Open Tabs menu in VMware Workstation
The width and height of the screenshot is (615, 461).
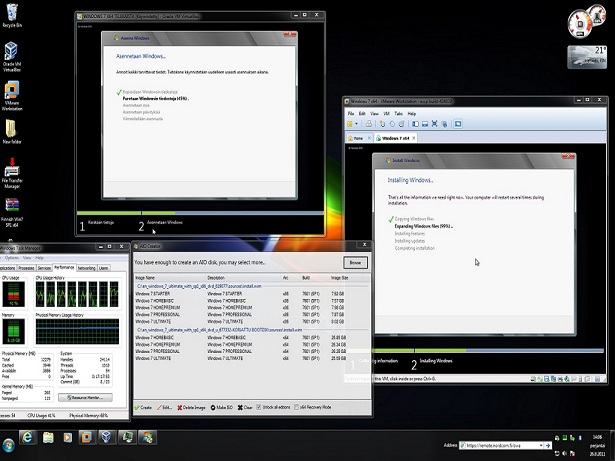click(398, 113)
